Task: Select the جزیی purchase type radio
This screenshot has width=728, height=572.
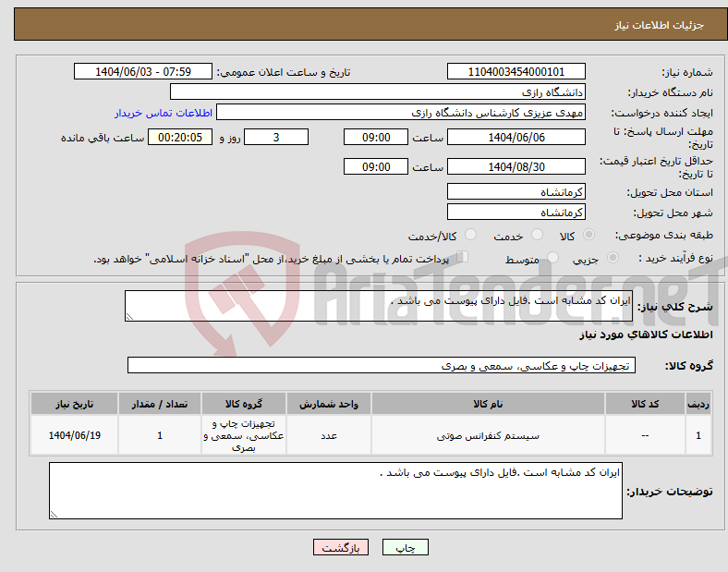Action: point(613,257)
